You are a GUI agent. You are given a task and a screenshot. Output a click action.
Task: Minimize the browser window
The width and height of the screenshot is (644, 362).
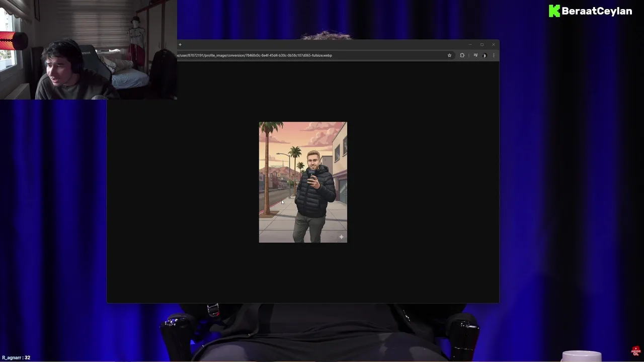(470, 45)
